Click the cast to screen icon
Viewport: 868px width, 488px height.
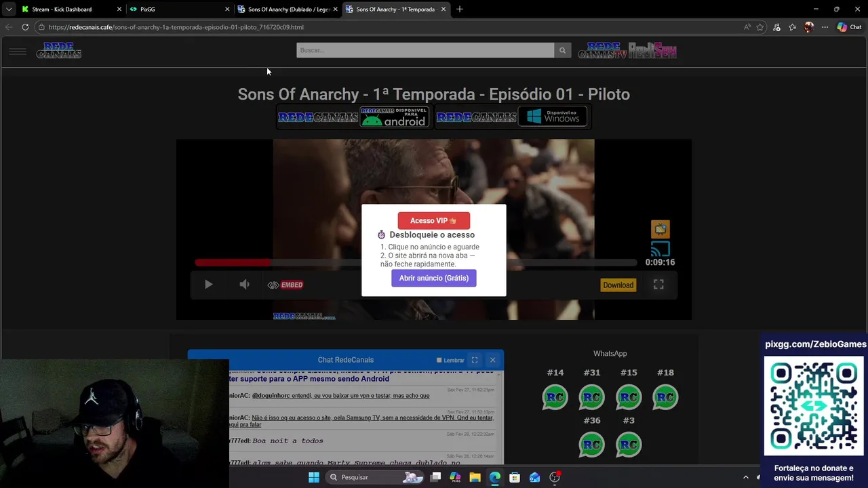coord(660,249)
